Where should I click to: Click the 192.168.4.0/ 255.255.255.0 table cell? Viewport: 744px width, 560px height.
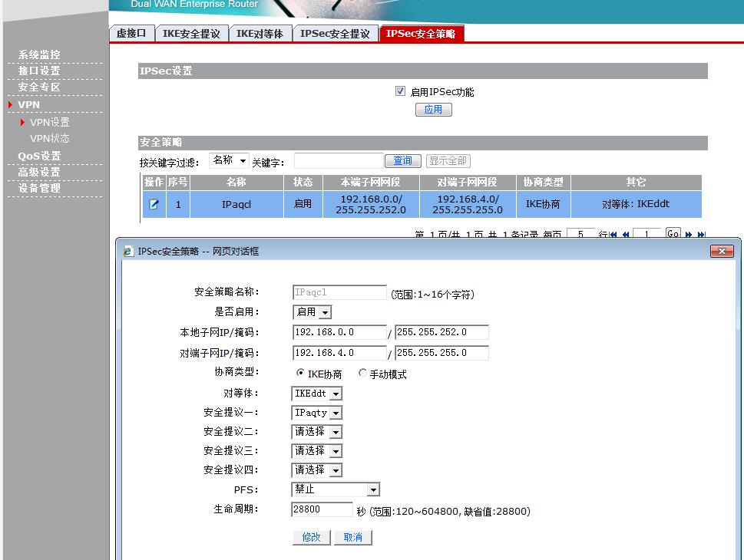468,204
